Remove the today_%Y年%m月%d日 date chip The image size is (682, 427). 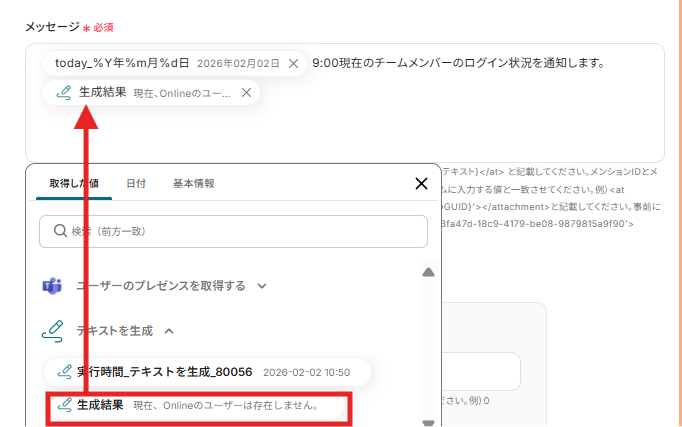click(294, 64)
